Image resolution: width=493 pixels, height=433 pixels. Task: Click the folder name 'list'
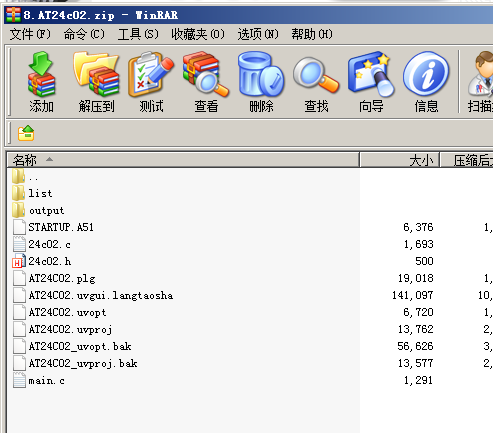[40, 193]
